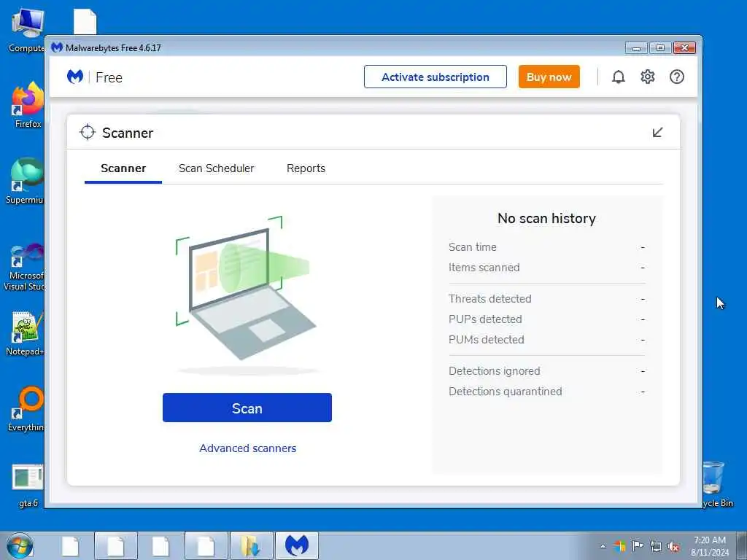Click the 'Detections ignored' row label
747x560 pixels.
494,370
